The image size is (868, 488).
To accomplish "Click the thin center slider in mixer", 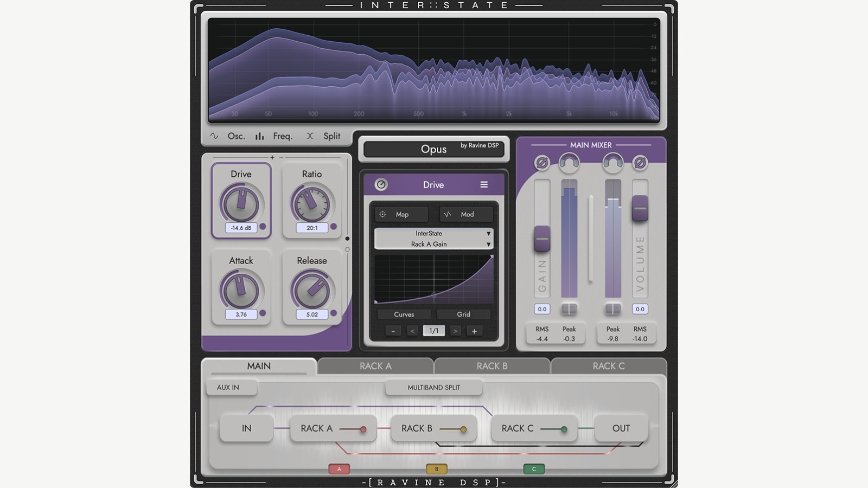I will [x=591, y=239].
